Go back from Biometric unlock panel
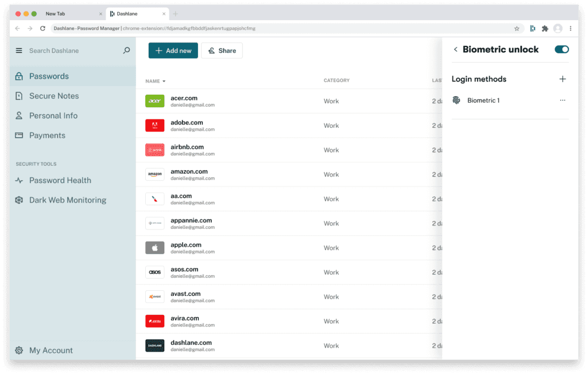The height and width of the screenshot is (374, 588). click(x=455, y=49)
